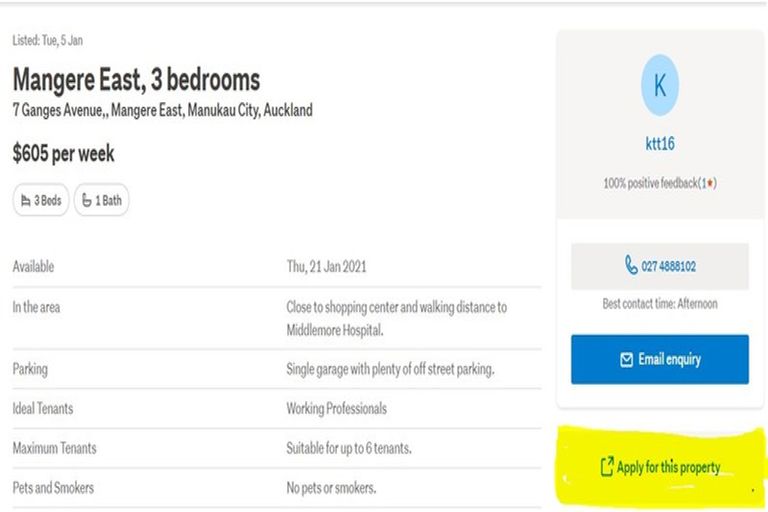The height and width of the screenshot is (512, 768).
Task: Click the red star in the feedback rating
Action: [x=709, y=184]
